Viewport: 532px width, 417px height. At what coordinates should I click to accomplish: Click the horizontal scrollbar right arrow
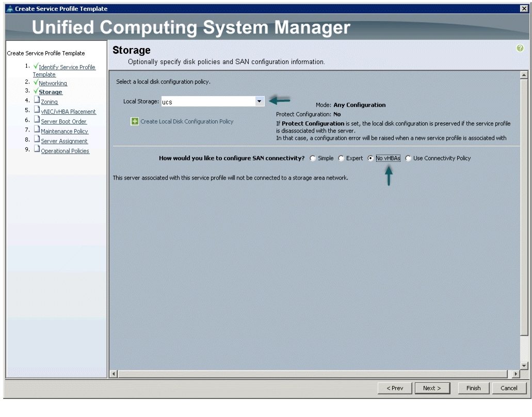515,374
